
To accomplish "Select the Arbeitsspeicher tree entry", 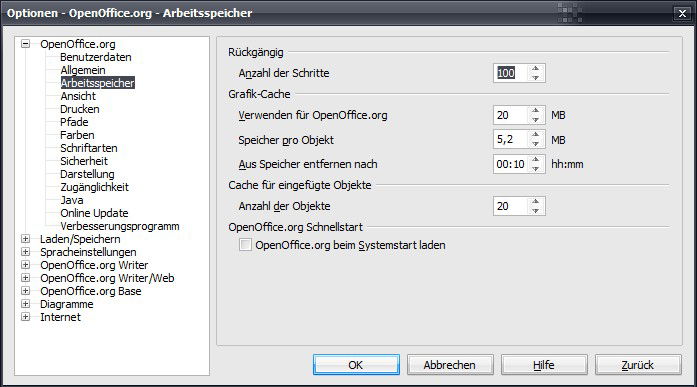I will (97, 83).
